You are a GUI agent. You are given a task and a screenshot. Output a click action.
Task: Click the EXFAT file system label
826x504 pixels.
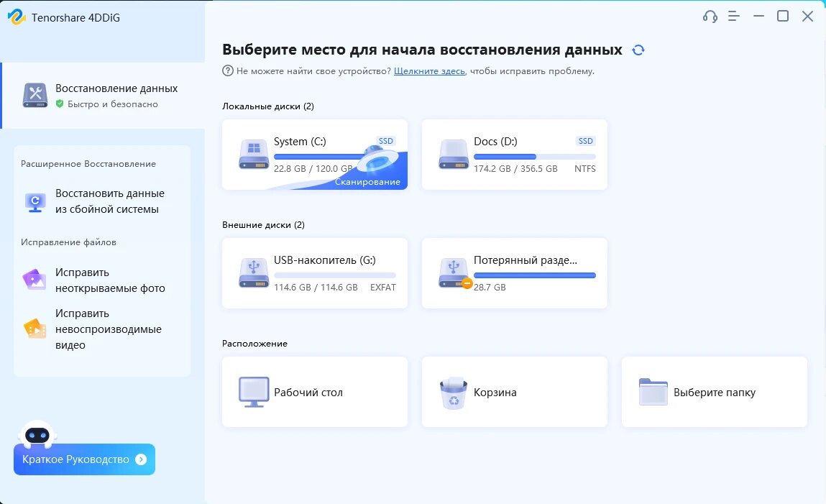(x=383, y=287)
